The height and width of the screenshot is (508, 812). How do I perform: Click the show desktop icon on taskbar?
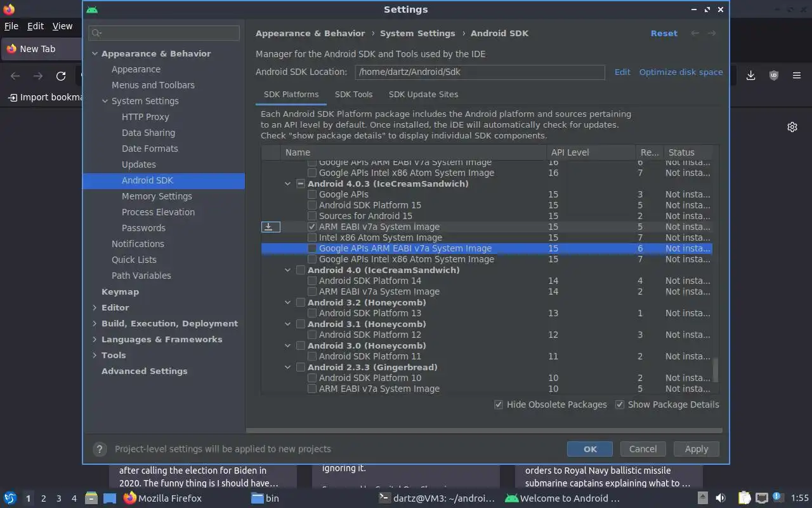(110, 498)
